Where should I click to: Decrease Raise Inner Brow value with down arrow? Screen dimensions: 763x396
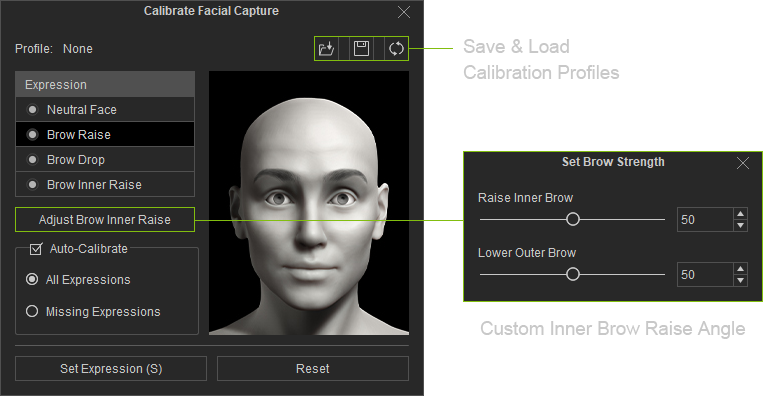[740, 225]
